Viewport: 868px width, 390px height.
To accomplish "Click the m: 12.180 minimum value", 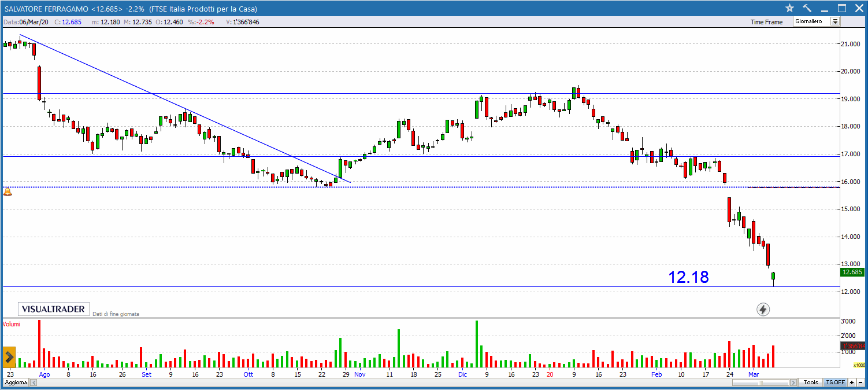I will [105, 22].
